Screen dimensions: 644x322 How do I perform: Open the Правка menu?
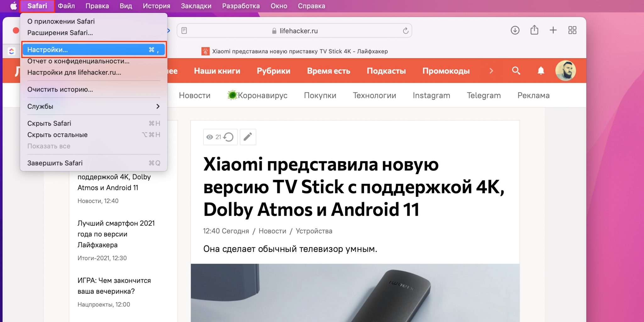point(97,6)
